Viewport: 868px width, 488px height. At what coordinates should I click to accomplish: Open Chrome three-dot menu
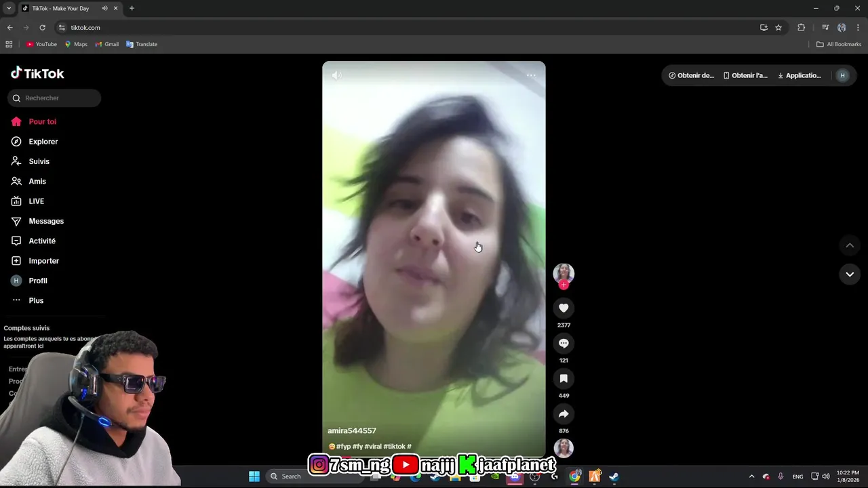(x=858, y=27)
